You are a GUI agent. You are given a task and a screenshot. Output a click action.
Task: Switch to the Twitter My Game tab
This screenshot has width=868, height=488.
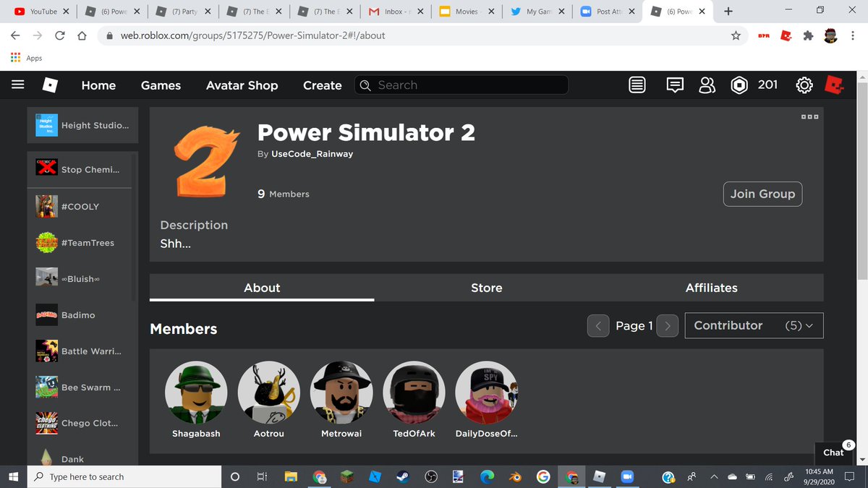coord(537,12)
